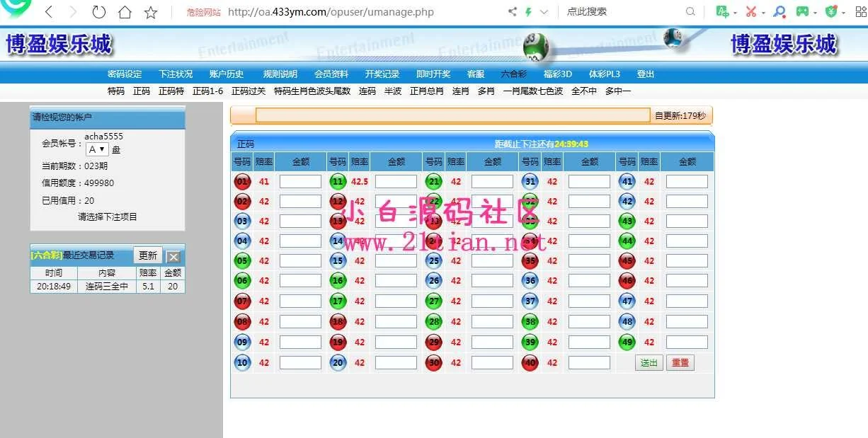
Task: Click the green gamepad toolbar icon
Action: [x=802, y=12]
